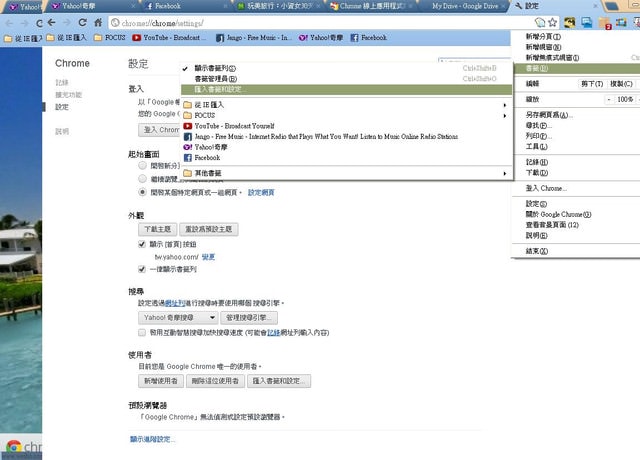The width and height of the screenshot is (640, 460).
Task: Toggle 一律顯示書籤列 checkbox
Action: (142, 269)
